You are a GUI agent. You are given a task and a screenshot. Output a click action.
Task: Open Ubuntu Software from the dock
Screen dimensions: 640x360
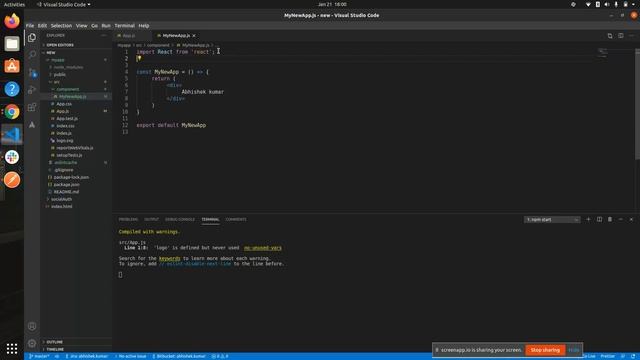pyautogui.click(x=12, y=66)
